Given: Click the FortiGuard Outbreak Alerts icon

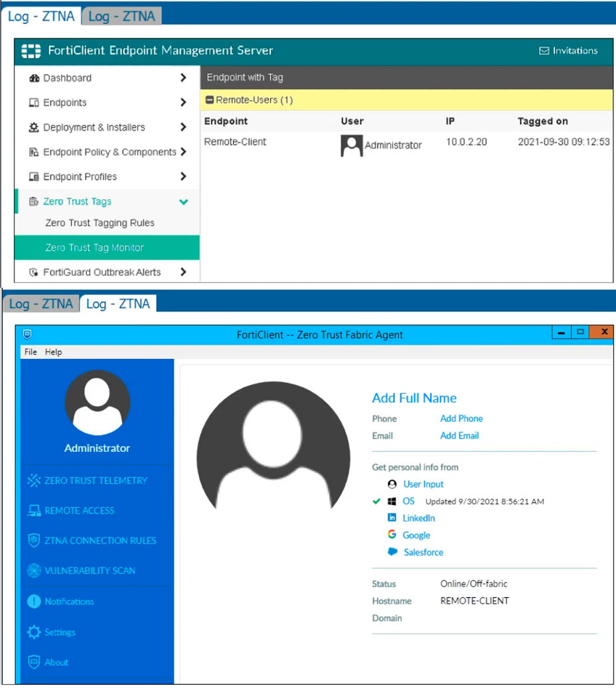Looking at the screenshot, I should coord(33,272).
